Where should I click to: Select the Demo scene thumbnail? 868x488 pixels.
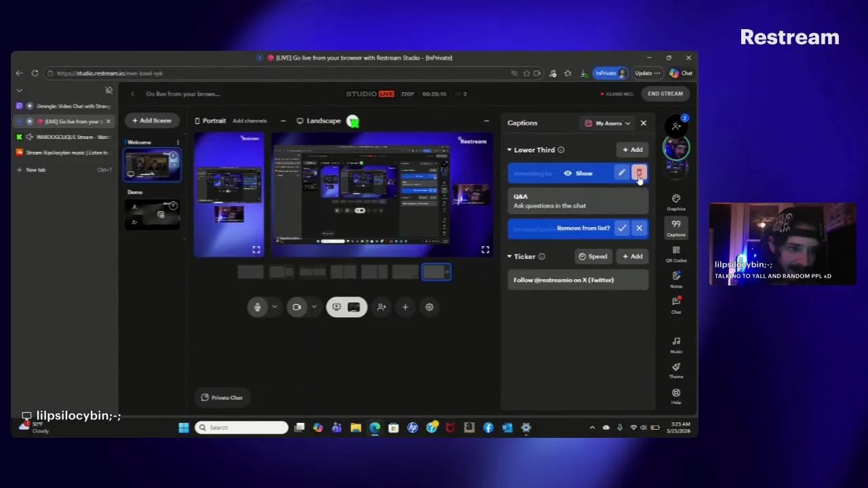click(152, 214)
